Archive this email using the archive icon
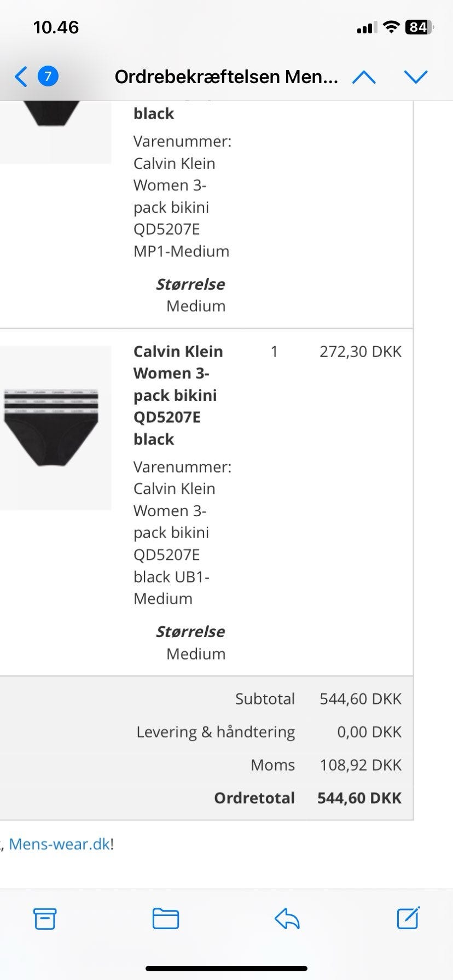This screenshot has width=453, height=980. pos(45,919)
